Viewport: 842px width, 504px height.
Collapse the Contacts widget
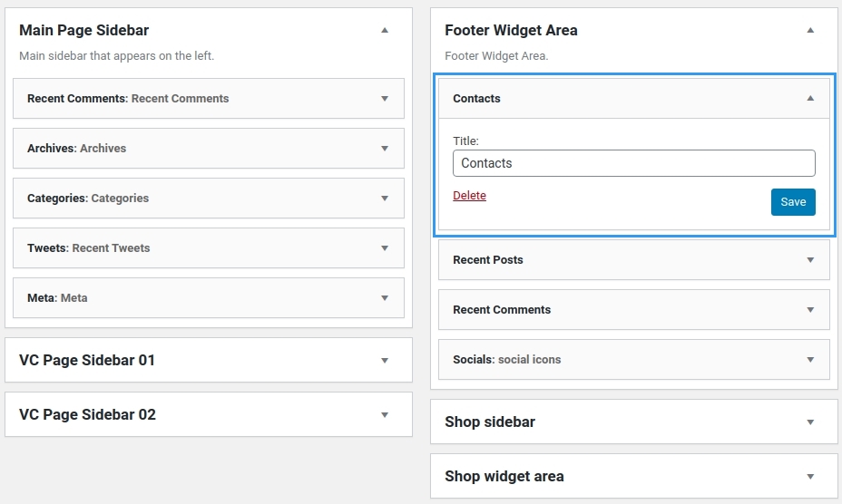810,99
